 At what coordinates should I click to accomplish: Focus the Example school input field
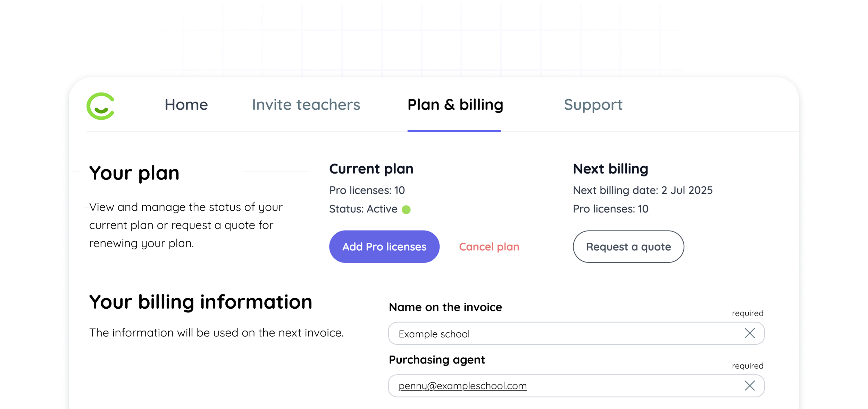[x=576, y=333]
